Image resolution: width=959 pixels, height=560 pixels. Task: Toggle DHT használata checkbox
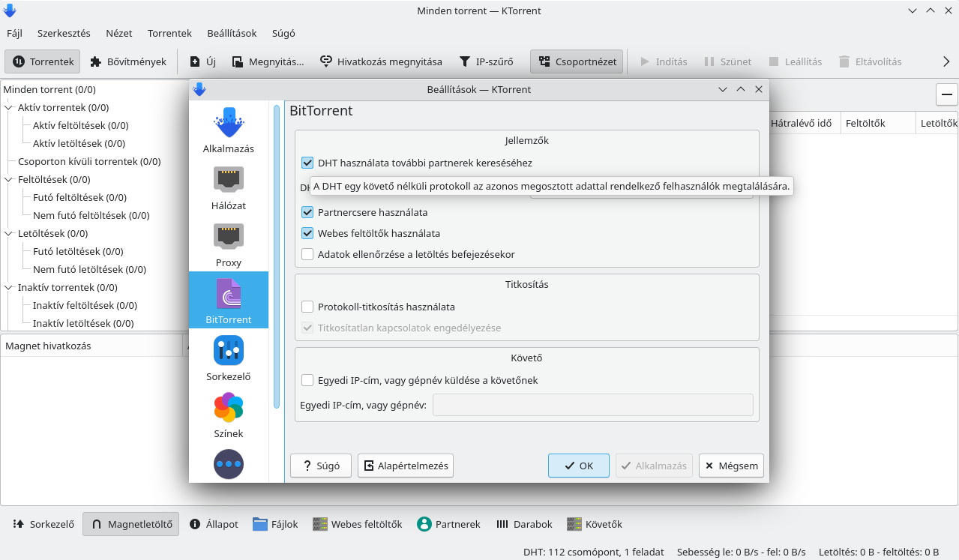tap(307, 163)
